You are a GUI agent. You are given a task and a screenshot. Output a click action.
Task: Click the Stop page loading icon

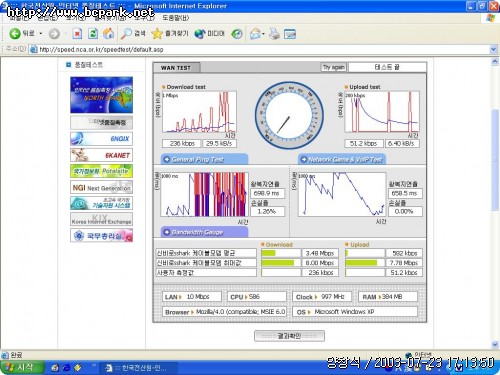click(x=77, y=34)
